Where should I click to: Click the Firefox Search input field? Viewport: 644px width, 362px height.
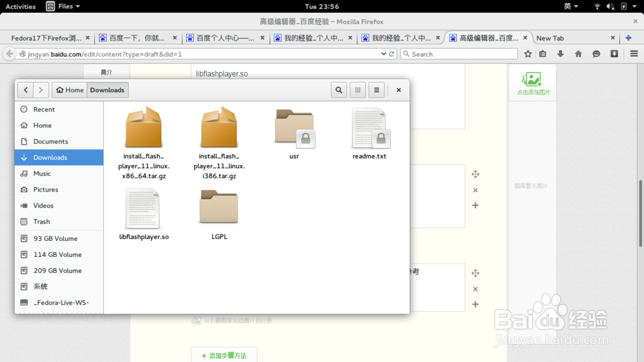point(459,54)
